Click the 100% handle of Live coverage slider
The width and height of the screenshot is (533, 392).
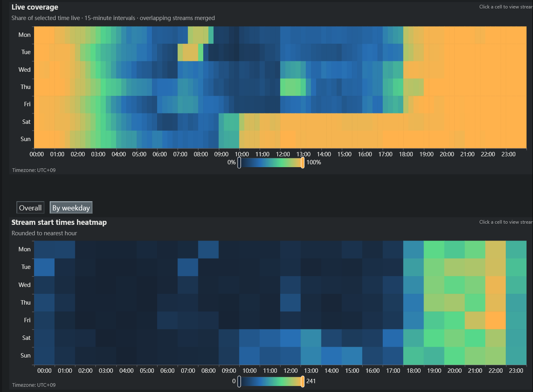[x=303, y=163]
